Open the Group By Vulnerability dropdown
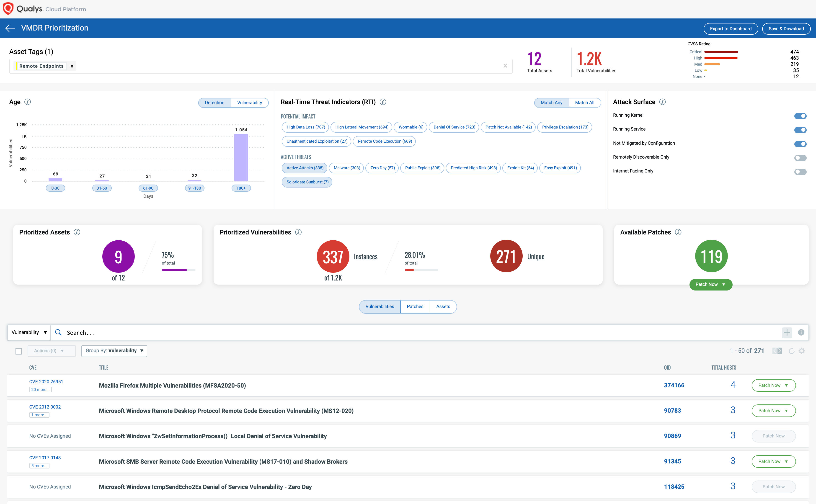The width and height of the screenshot is (816, 504). point(114,351)
